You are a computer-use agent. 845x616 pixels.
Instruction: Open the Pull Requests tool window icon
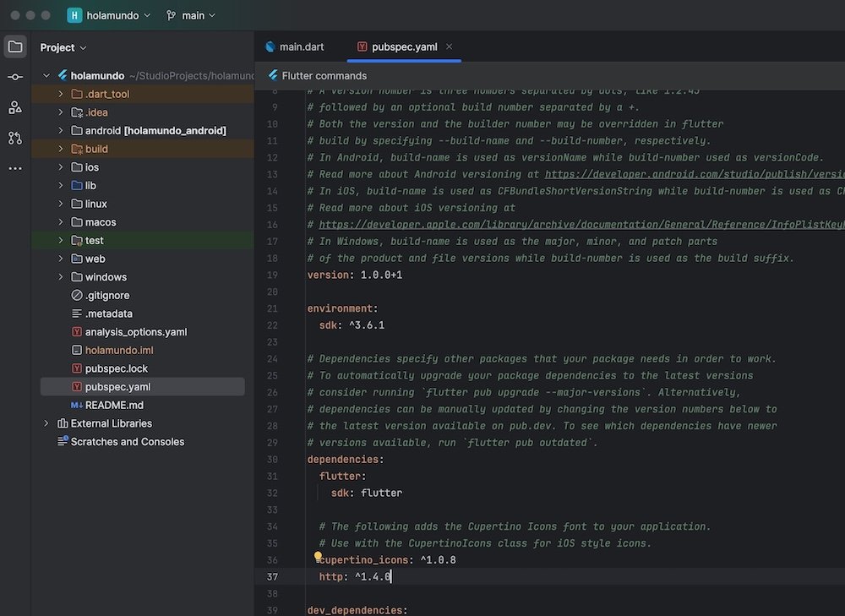point(15,138)
